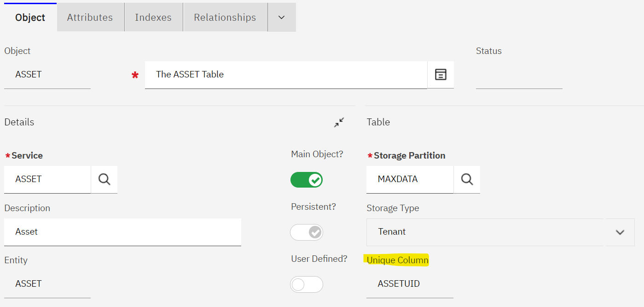The width and height of the screenshot is (644, 307).
Task: Disable the Main Object toggle
Action: [x=307, y=180]
